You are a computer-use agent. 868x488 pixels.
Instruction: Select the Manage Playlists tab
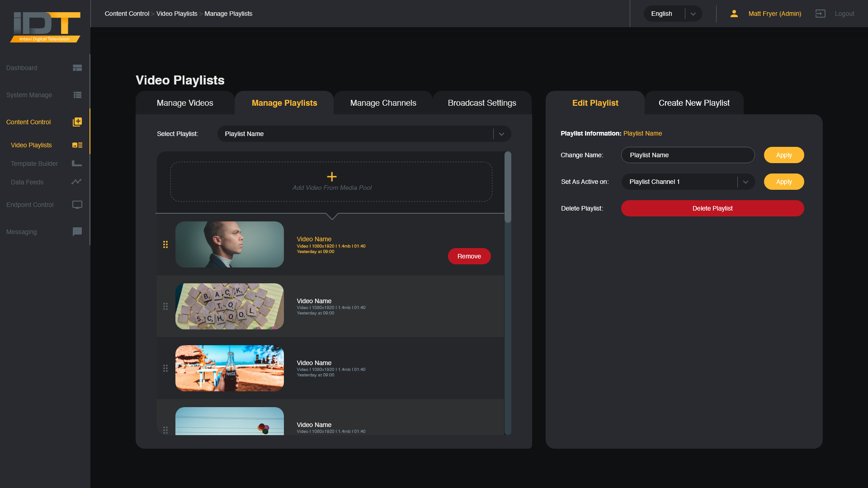coord(284,103)
